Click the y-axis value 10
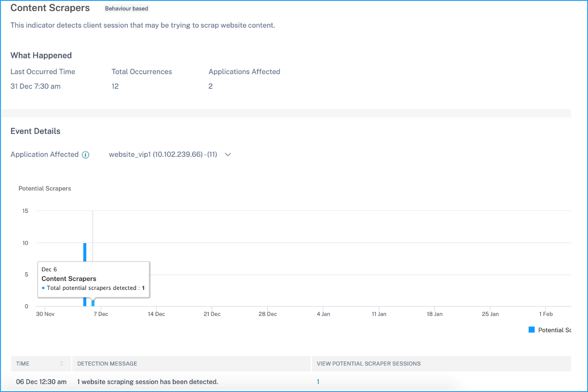Screen dimensions: 588x392 pos(25,243)
